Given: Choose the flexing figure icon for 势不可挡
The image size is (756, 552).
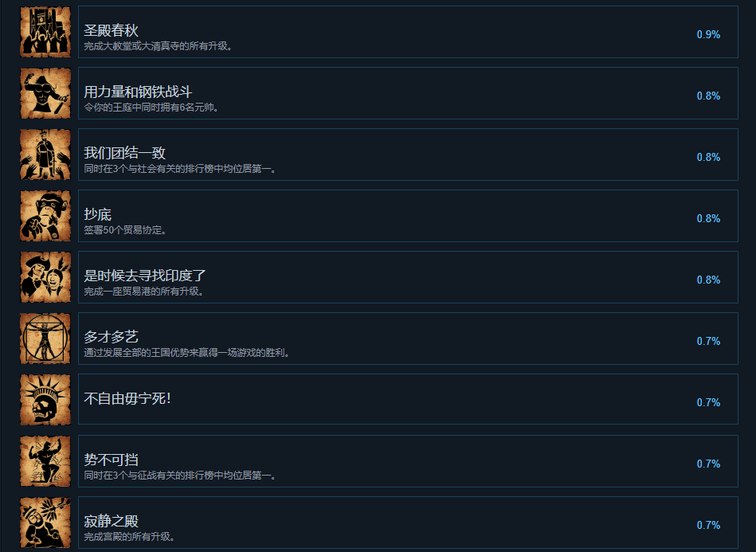Looking at the screenshot, I should [x=45, y=461].
